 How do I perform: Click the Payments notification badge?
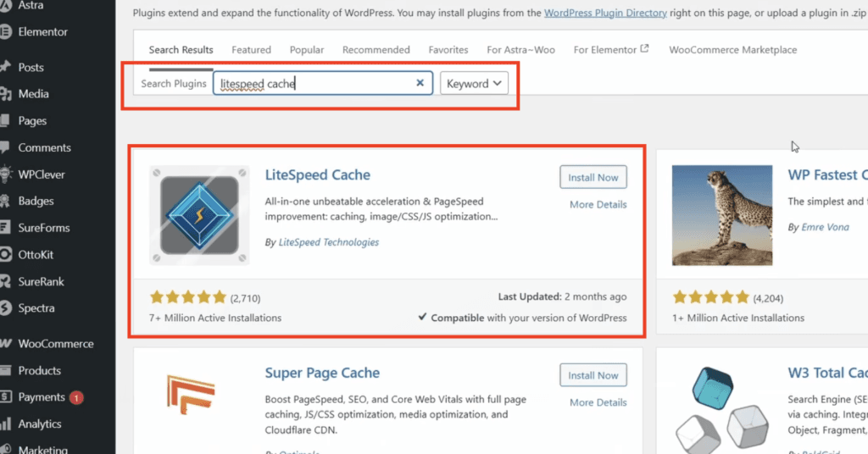[76, 397]
